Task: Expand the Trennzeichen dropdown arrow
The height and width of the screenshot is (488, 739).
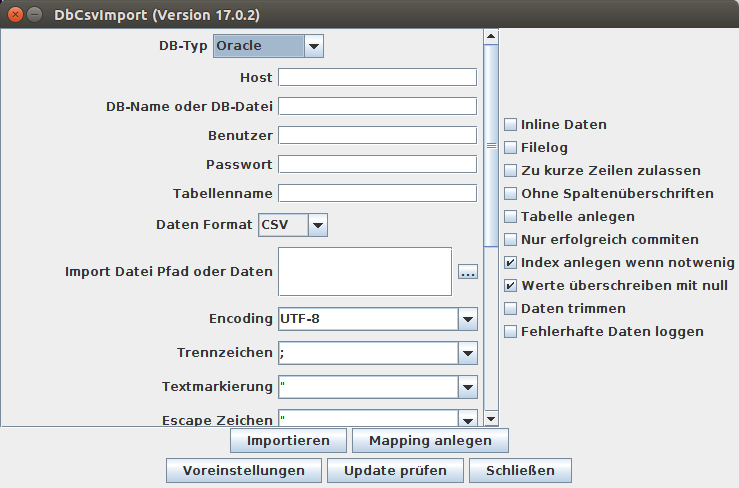Action: tap(468, 353)
